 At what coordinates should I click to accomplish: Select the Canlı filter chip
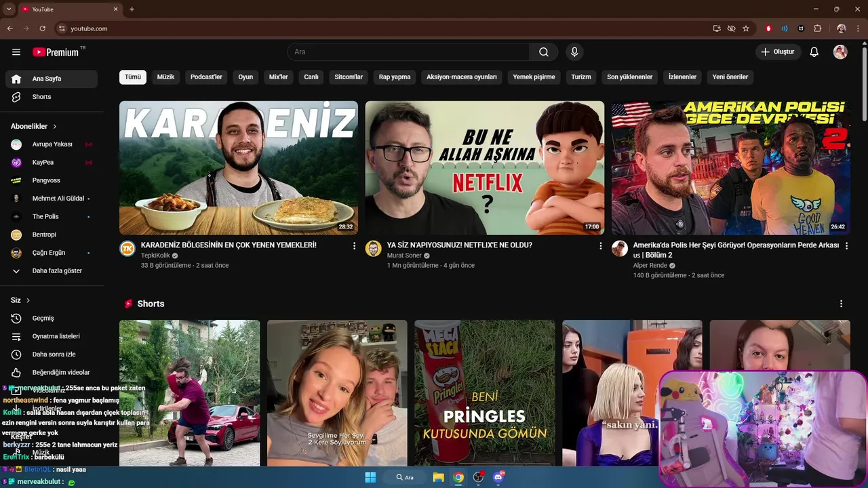pyautogui.click(x=311, y=77)
